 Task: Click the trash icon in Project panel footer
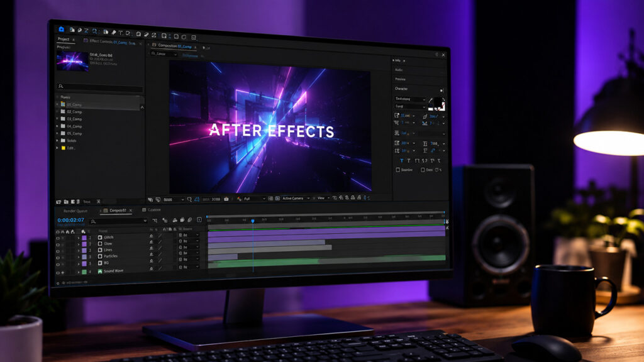click(x=99, y=202)
